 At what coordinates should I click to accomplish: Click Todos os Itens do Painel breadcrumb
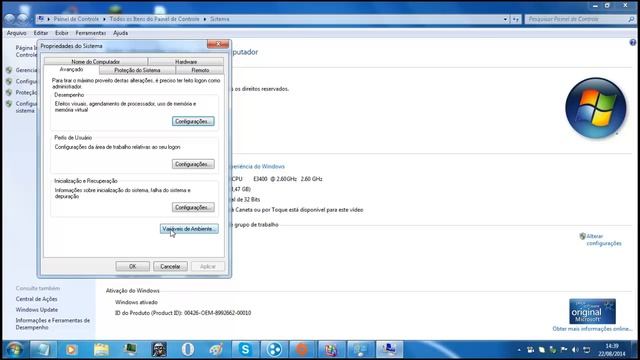click(155, 19)
